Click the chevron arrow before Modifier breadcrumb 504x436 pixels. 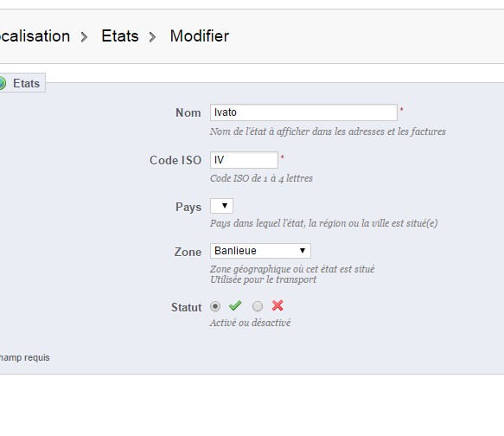(153, 37)
